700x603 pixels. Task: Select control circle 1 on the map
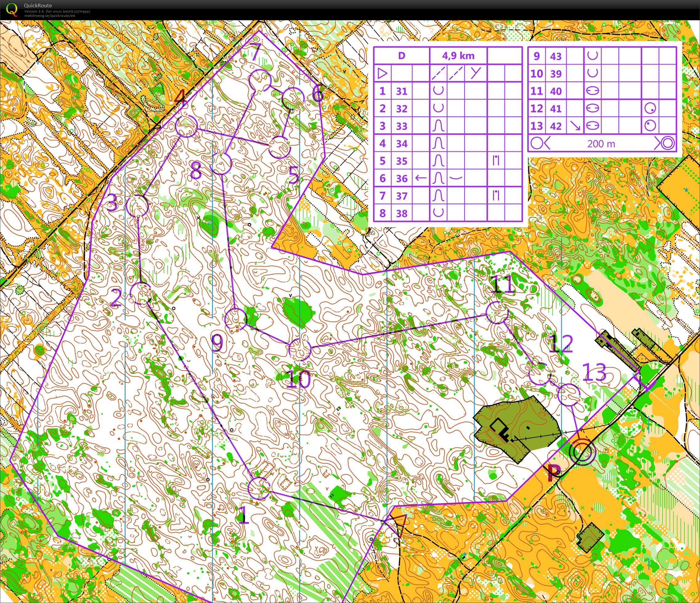coord(259,488)
